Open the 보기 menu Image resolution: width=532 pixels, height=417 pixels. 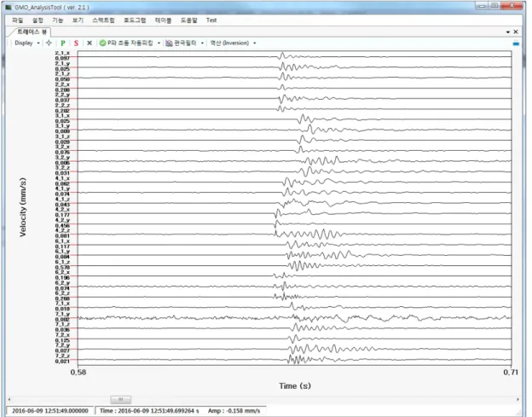point(78,20)
